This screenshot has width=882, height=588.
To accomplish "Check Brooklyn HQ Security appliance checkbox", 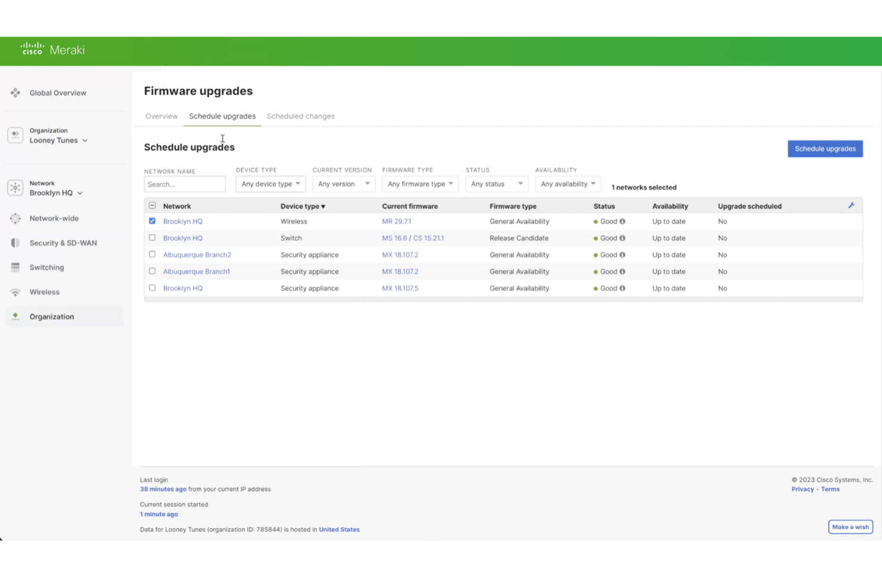I will (x=152, y=288).
